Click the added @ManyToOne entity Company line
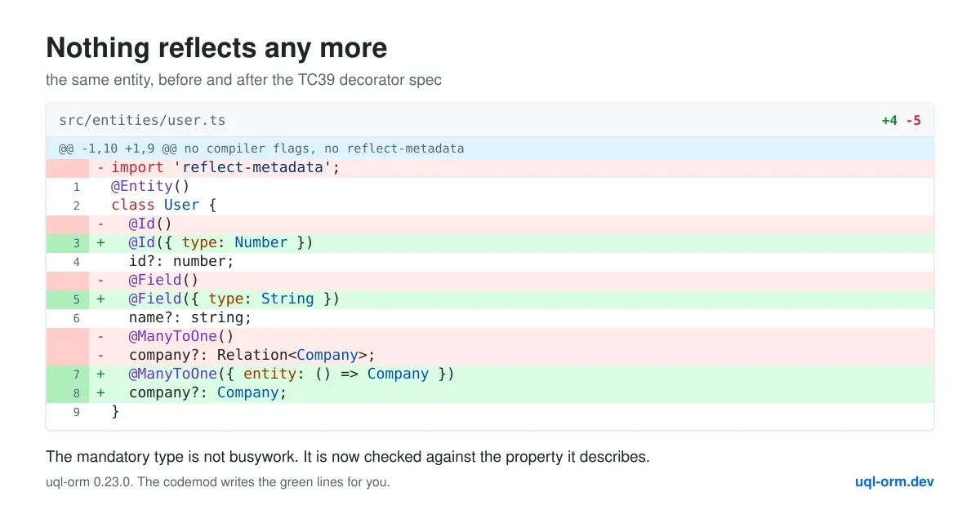This screenshot has height=514, width=980. point(490,374)
